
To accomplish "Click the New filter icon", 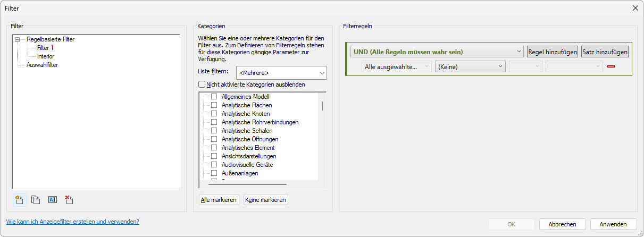I will [x=20, y=200].
